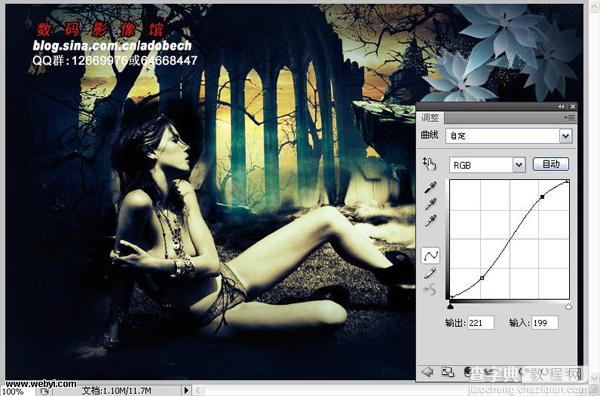Open the Adjustments panel flyout menu
Viewport: 600px width, 396px height.
click(570, 118)
